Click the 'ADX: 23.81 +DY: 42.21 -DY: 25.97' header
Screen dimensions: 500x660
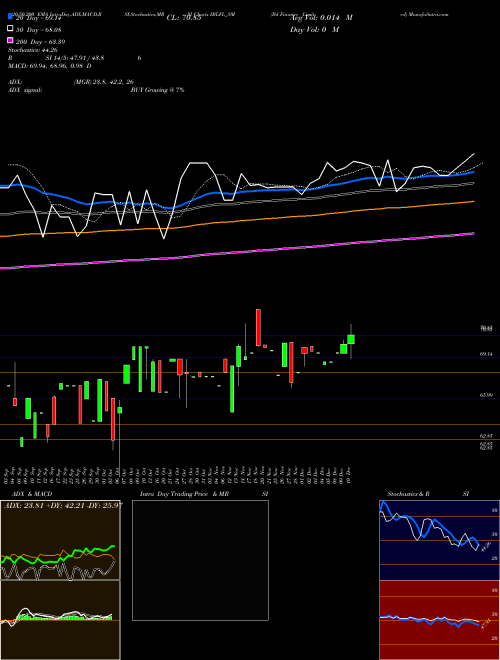pos(63,505)
